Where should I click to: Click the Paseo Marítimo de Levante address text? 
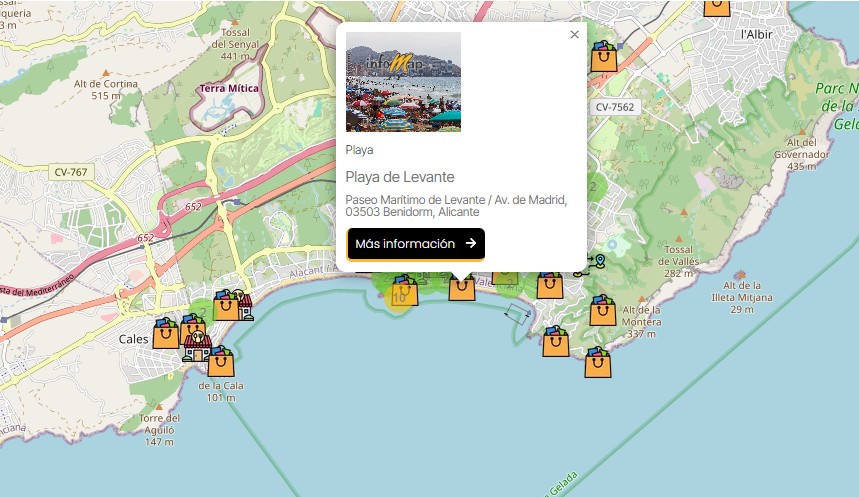point(456,206)
